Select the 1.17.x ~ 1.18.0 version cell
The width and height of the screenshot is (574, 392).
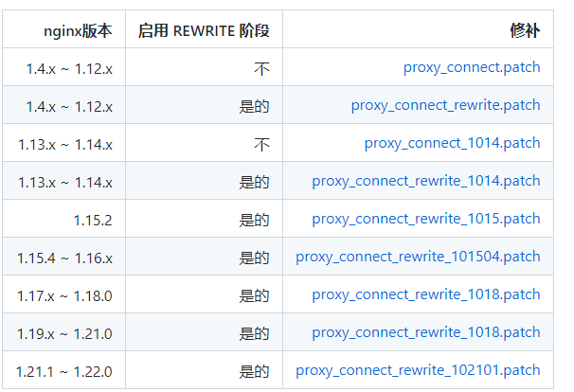[64, 296]
